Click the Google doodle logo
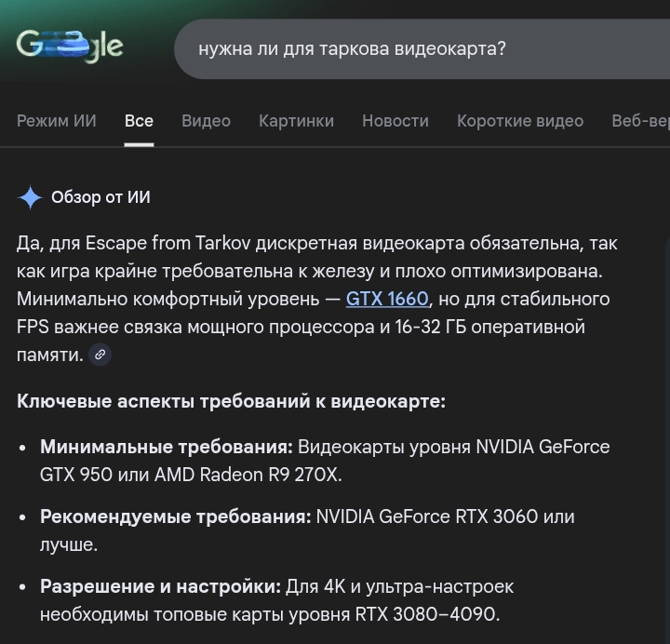This screenshot has width=670, height=644. click(x=70, y=47)
